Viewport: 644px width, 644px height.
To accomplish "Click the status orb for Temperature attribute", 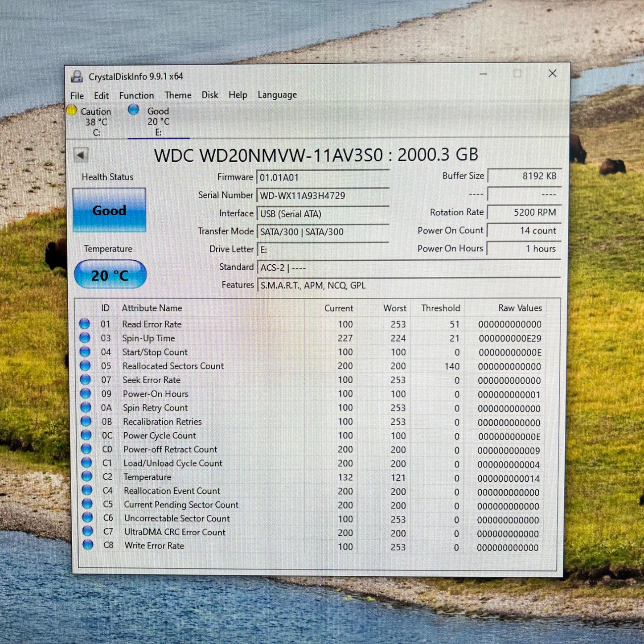I will pos(87,476).
